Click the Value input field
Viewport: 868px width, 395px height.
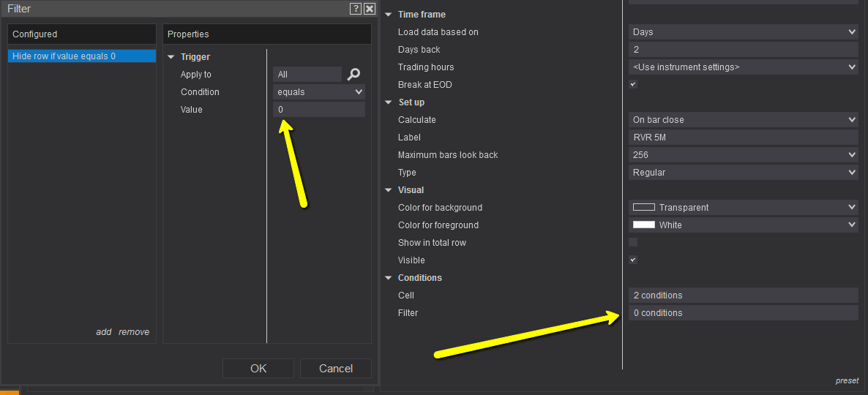(x=319, y=110)
